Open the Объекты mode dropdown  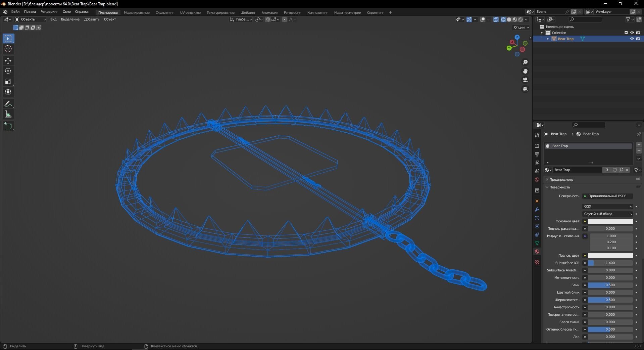click(30, 19)
